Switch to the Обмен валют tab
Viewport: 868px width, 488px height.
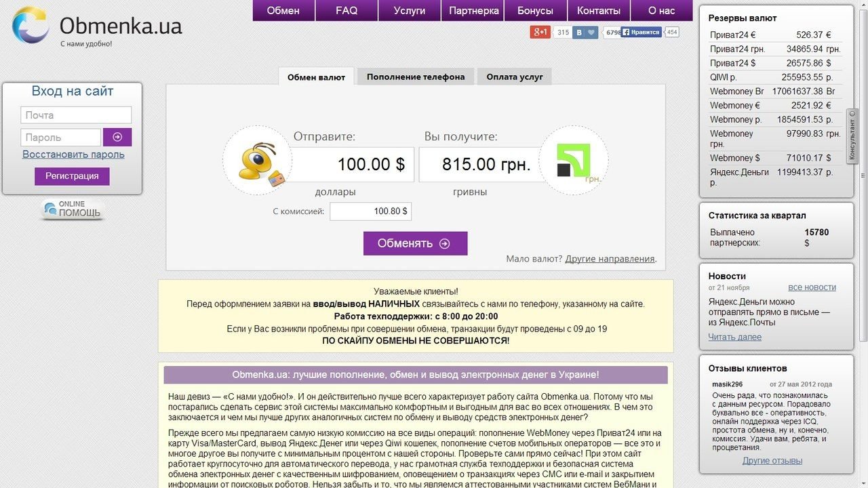pyautogui.click(x=316, y=77)
